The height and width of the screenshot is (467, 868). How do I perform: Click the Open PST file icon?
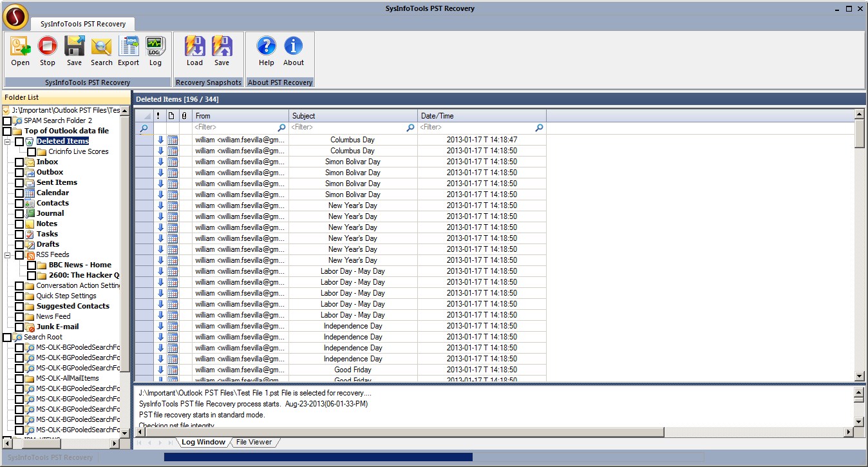(x=20, y=46)
